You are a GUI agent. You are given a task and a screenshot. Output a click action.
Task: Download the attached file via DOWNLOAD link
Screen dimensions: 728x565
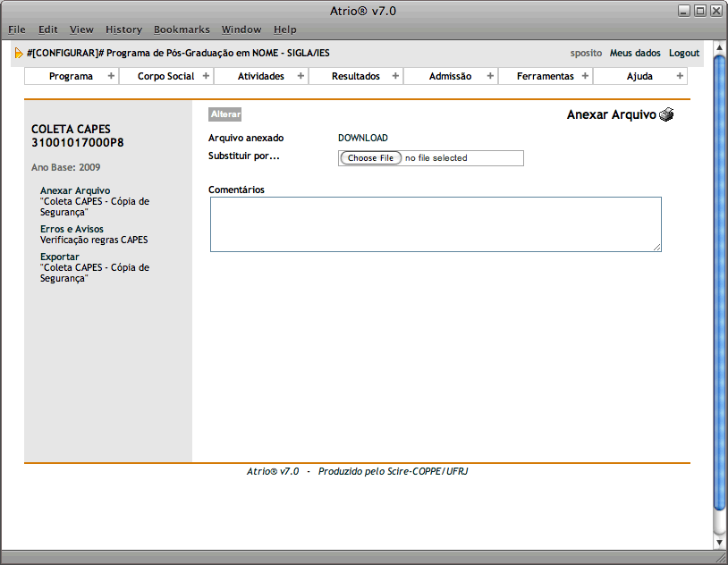[x=362, y=139]
